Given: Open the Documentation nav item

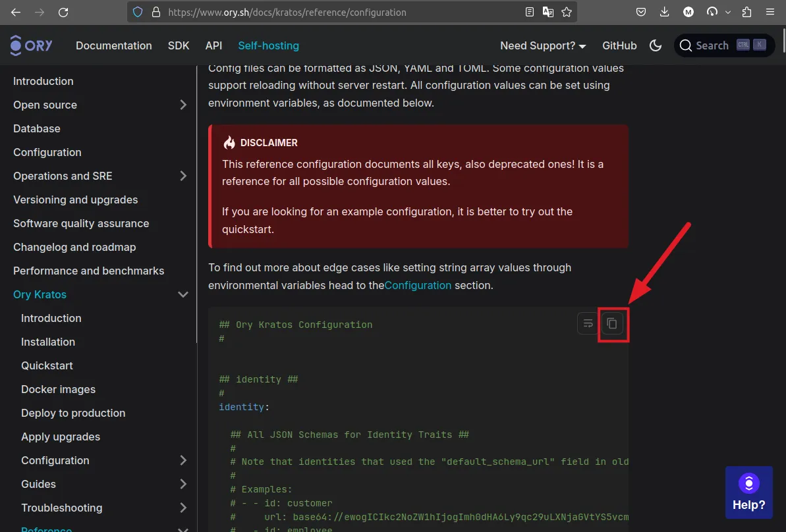Looking at the screenshot, I should (x=113, y=45).
